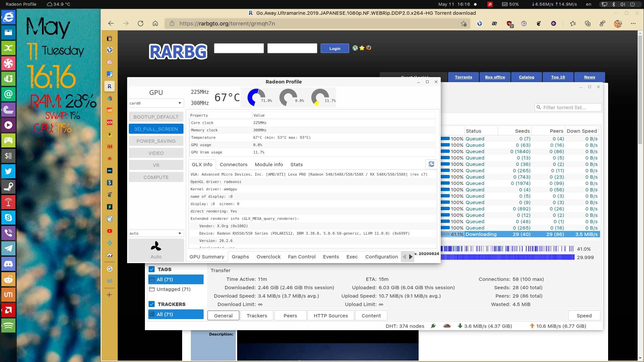Open Reddit app in the dock
Image resolution: width=644 pixels, height=362 pixels.
8,279
